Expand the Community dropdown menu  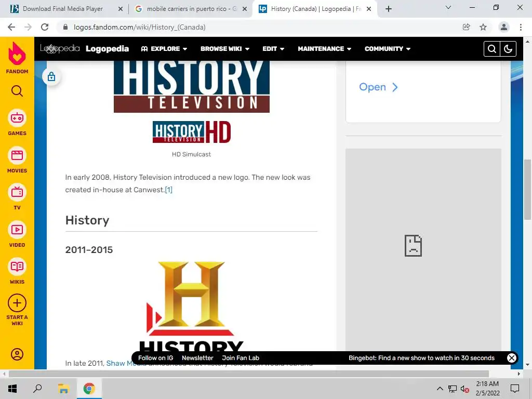[x=388, y=49]
